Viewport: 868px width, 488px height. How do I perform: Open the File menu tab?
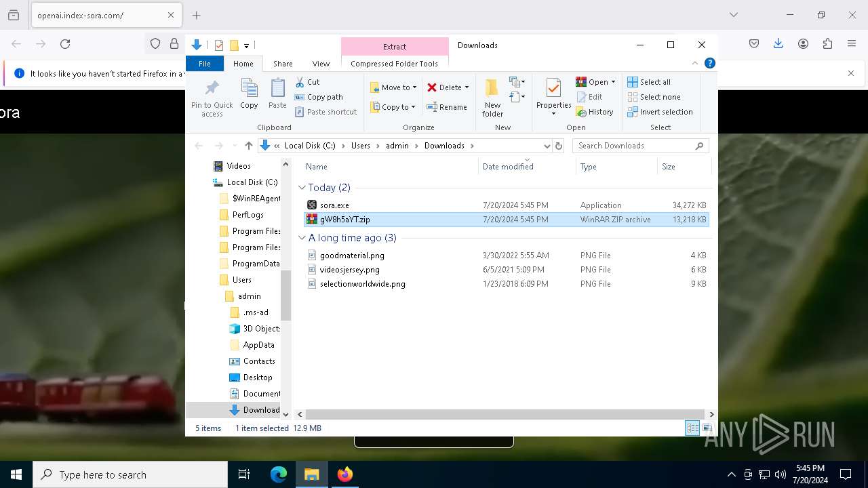click(205, 64)
